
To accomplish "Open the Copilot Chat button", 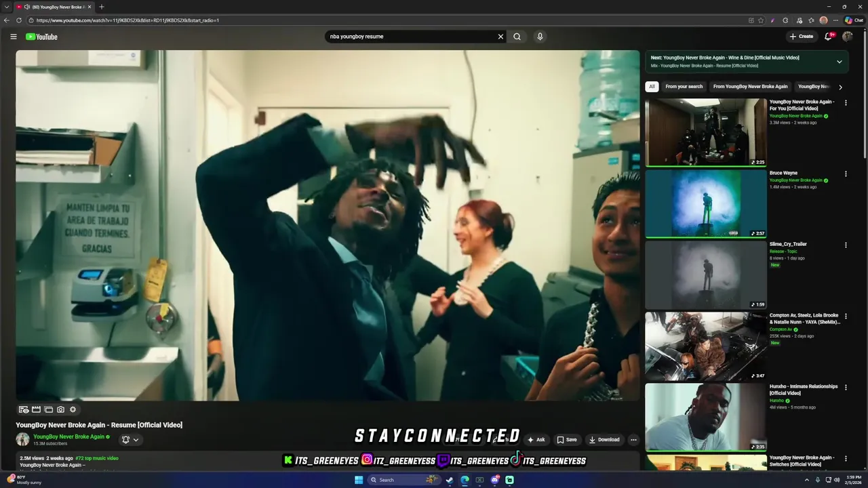I will pos(854,20).
